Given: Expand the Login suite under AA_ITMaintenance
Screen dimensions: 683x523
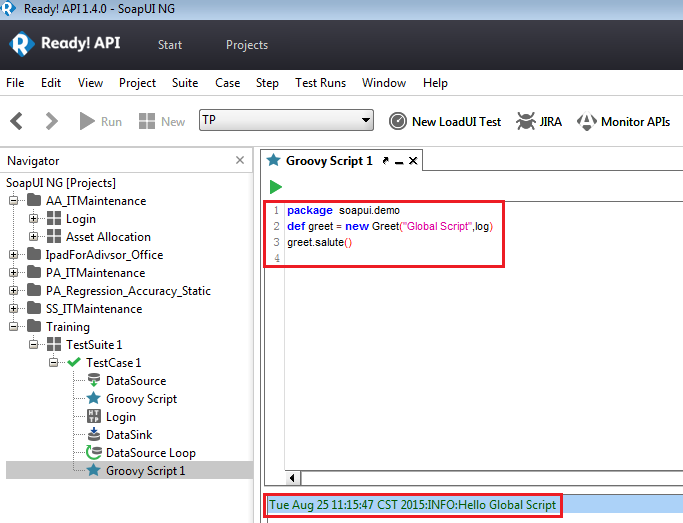Looking at the screenshot, I should coord(34,218).
